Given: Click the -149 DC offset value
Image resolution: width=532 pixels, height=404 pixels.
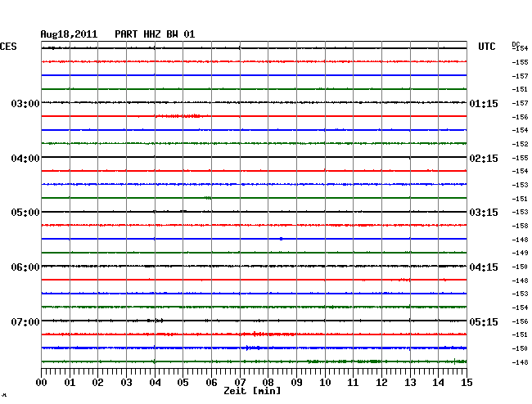Looking at the screenshot, I should tap(520, 253).
